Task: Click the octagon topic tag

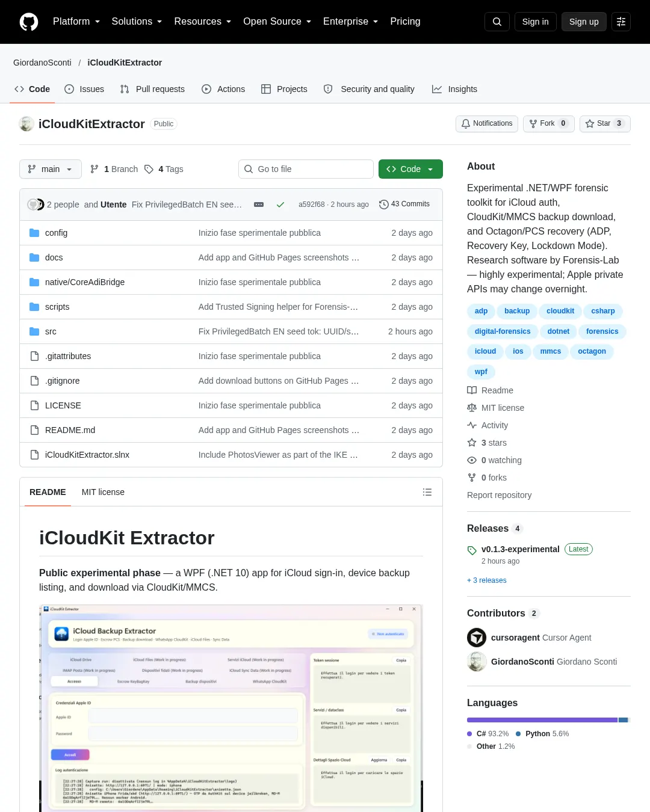Action: pyautogui.click(x=592, y=351)
